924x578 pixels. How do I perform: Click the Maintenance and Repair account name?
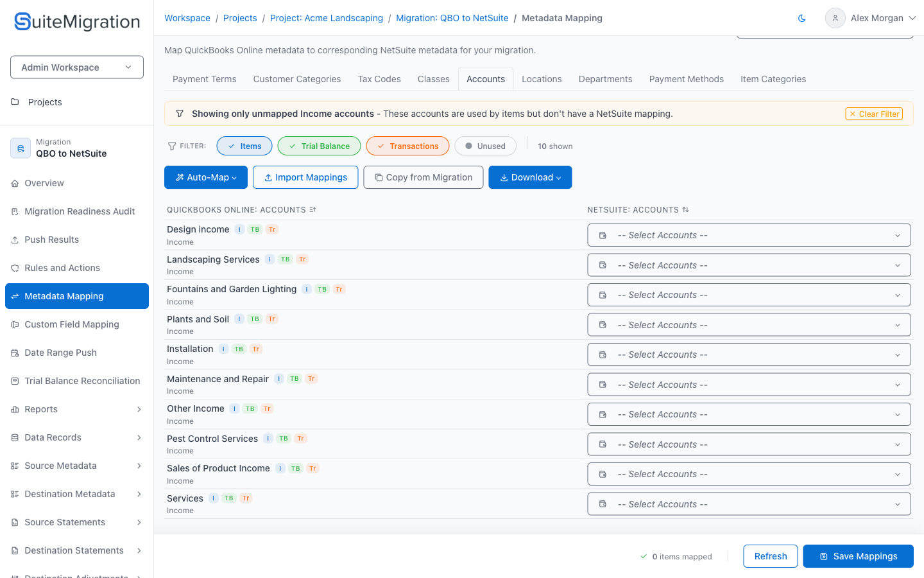(218, 379)
